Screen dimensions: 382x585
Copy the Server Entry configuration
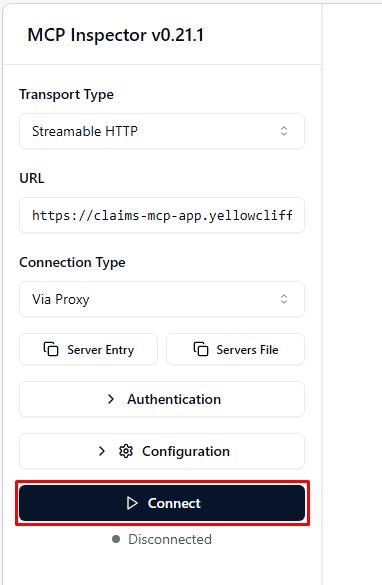pos(88,349)
